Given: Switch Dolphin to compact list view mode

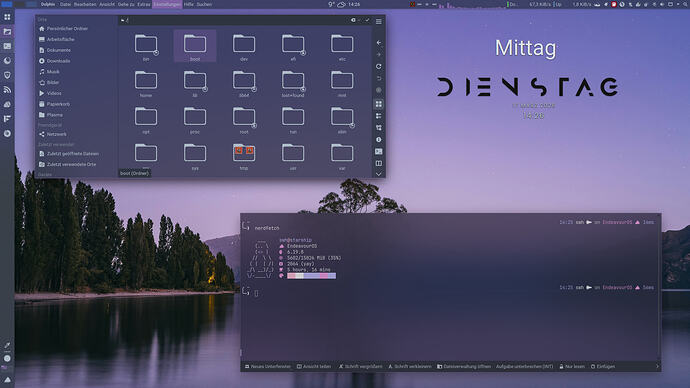Looking at the screenshot, I should click(378, 116).
